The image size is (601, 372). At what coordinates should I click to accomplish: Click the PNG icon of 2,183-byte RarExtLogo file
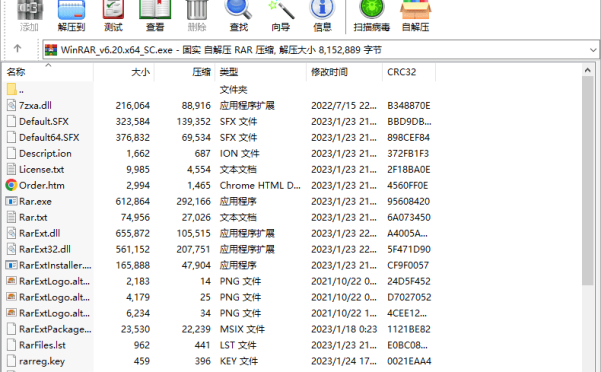pyautogui.click(x=11, y=281)
